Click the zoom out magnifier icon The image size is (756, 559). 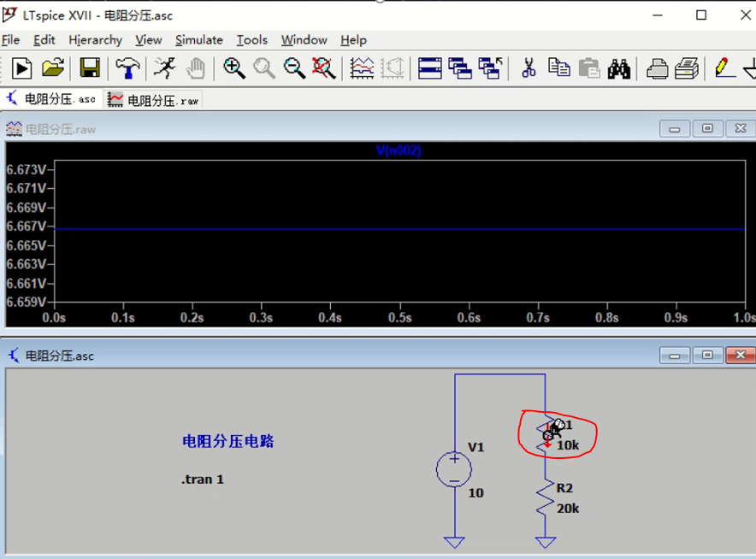[x=294, y=68]
